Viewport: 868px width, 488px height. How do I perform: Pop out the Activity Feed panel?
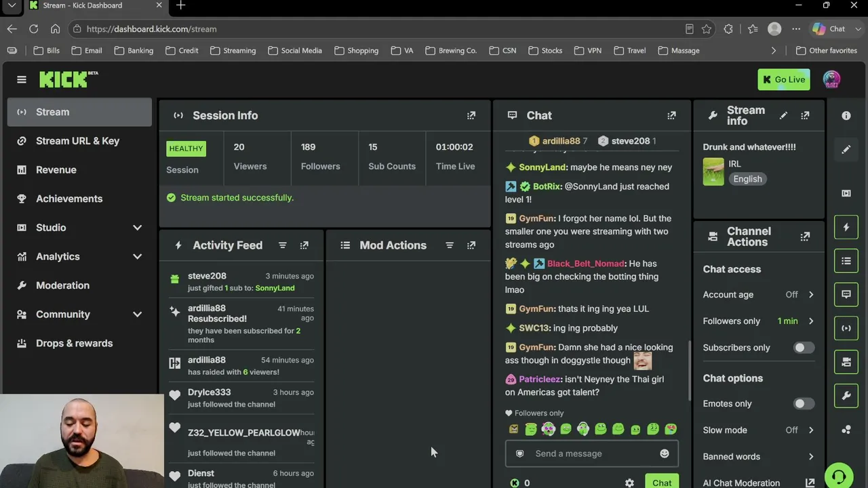(304, 245)
